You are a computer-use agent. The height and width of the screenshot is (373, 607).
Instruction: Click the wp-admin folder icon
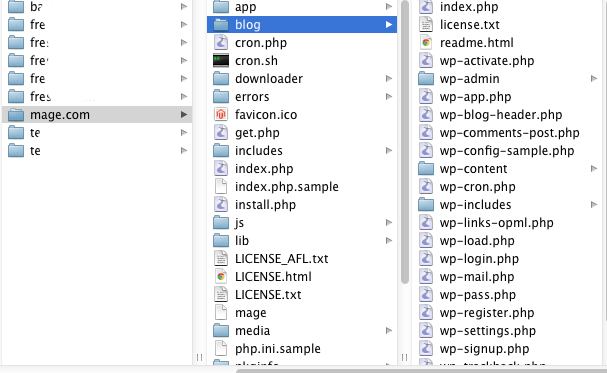(426, 79)
